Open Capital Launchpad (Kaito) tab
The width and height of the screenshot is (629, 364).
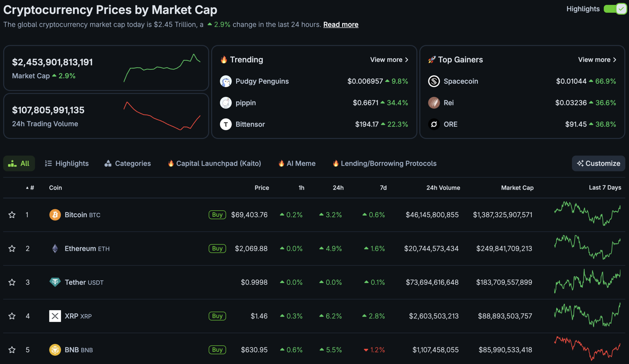click(x=214, y=163)
